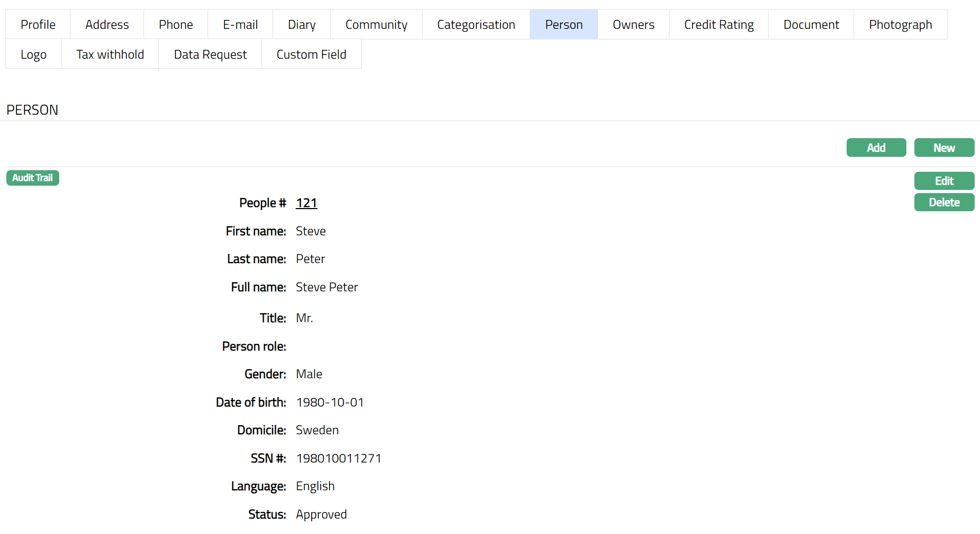This screenshot has width=980, height=534.
Task: Go to the E-mail tab
Action: click(x=240, y=25)
